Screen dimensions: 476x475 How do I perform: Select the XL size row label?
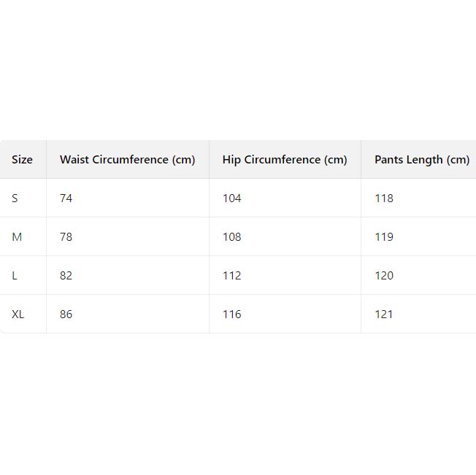pos(18,314)
